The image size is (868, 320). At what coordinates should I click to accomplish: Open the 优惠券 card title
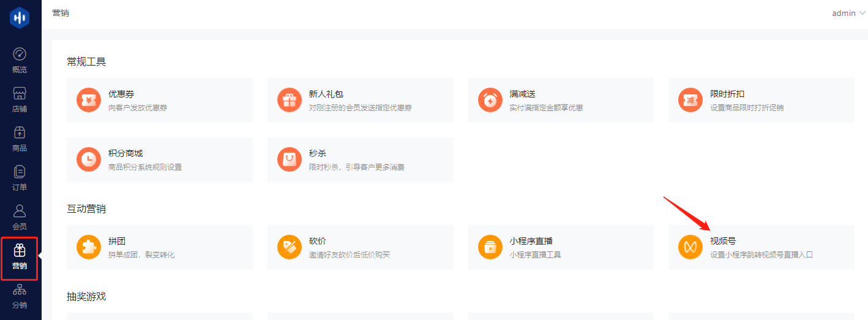121,94
